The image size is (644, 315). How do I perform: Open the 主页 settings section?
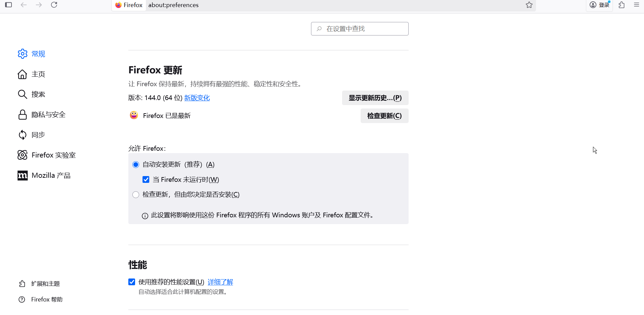point(38,74)
